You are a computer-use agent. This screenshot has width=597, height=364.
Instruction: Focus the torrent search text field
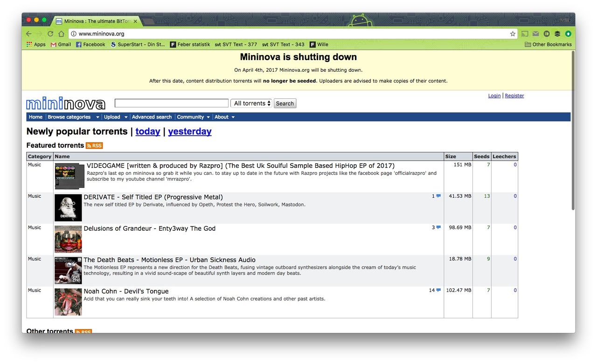pyautogui.click(x=172, y=103)
